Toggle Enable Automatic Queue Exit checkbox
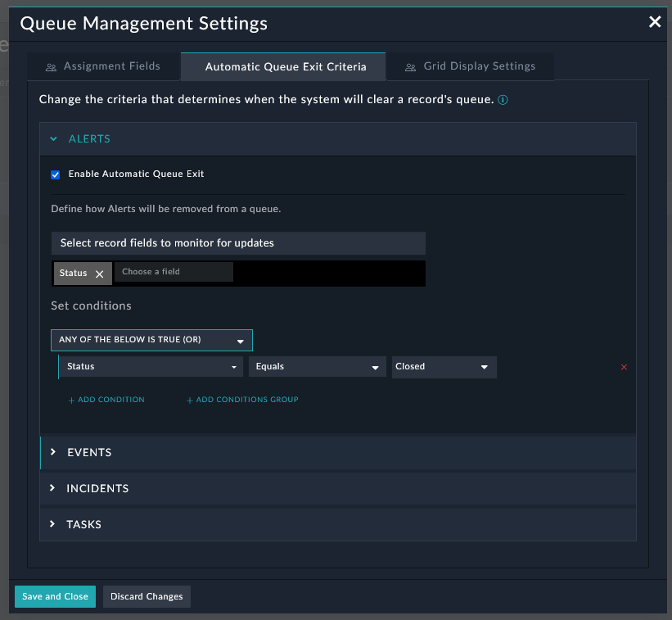The image size is (672, 620). pyautogui.click(x=56, y=174)
